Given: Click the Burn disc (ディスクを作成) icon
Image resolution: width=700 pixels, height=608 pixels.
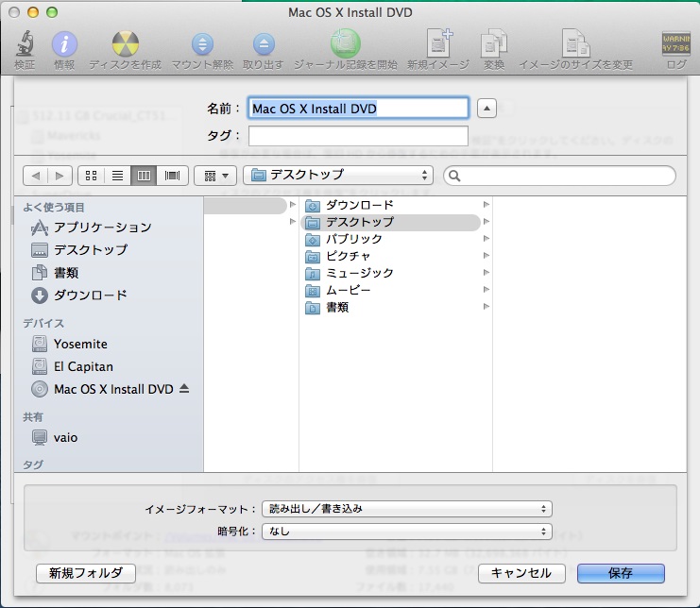Looking at the screenshot, I should (x=125, y=43).
